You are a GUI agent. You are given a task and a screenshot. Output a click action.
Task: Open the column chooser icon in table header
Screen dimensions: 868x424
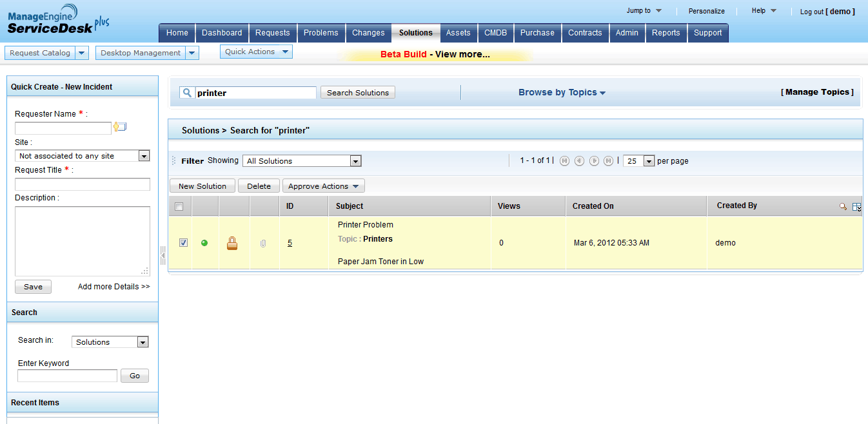857,207
